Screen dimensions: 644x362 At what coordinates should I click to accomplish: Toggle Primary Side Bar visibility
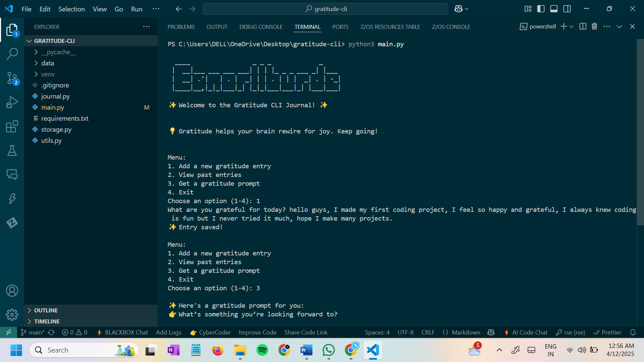pyautogui.click(x=541, y=9)
